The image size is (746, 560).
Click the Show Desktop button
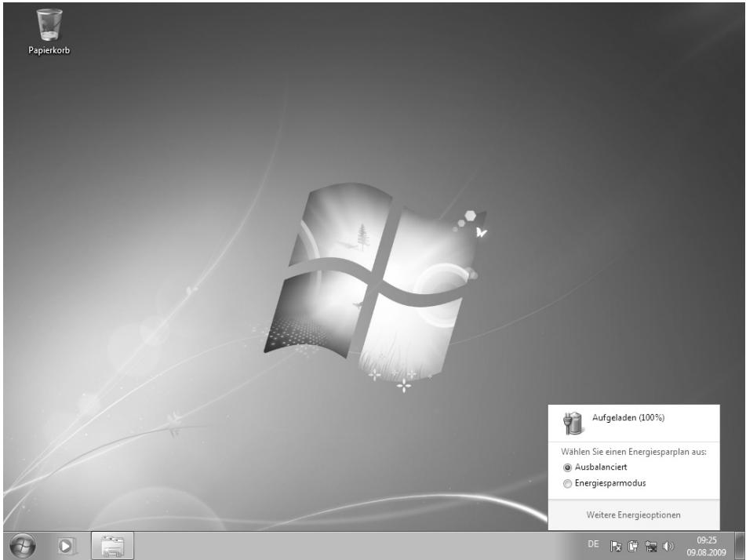coord(739,545)
